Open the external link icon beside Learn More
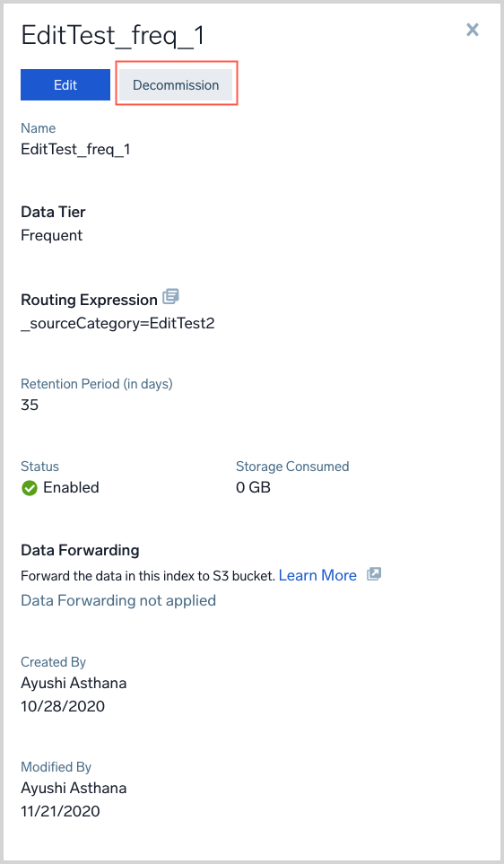 (x=374, y=574)
